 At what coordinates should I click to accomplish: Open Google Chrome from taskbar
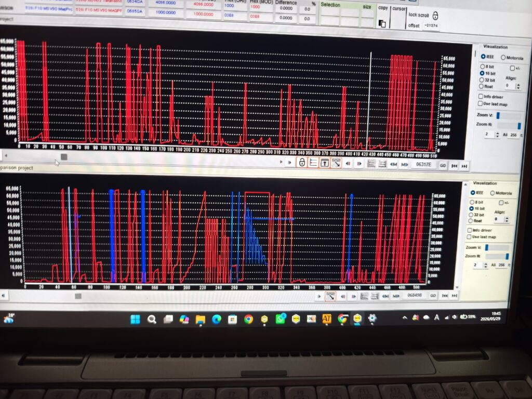tap(249, 320)
